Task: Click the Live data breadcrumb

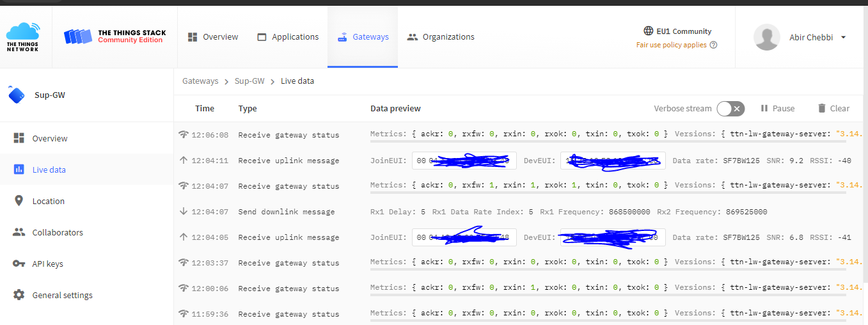Action: (x=297, y=81)
